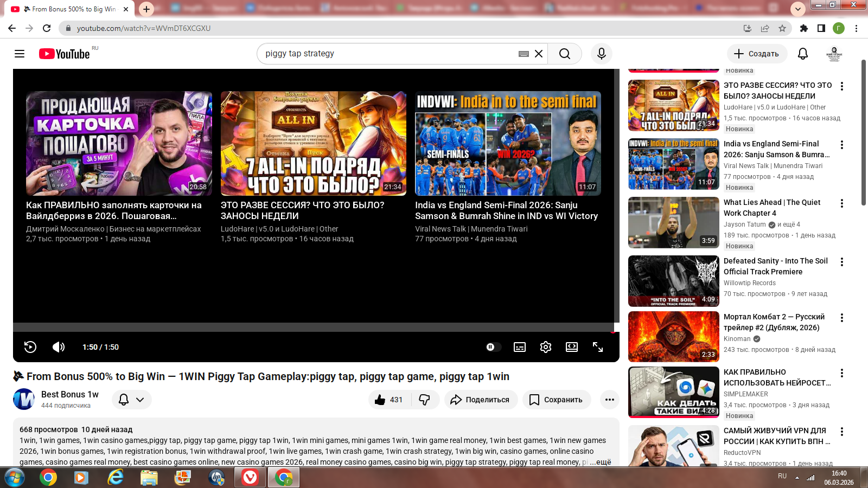Click the Поделиться share button
Image resolution: width=868 pixels, height=488 pixels.
click(x=481, y=400)
